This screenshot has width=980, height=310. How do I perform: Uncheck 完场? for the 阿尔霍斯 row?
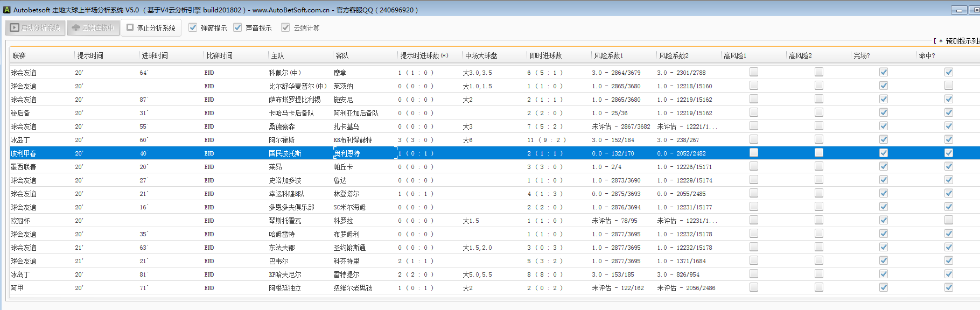884,139
